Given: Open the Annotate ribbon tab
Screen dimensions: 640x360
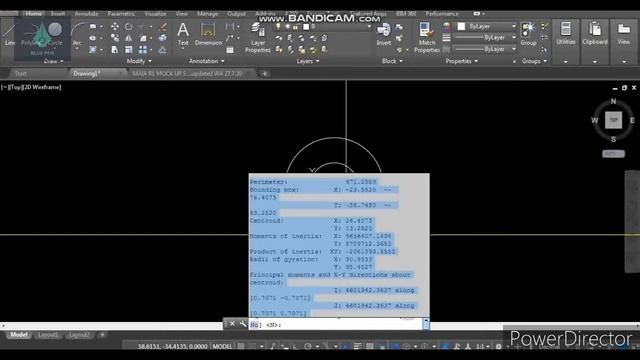Looking at the screenshot, I should [x=86, y=13].
